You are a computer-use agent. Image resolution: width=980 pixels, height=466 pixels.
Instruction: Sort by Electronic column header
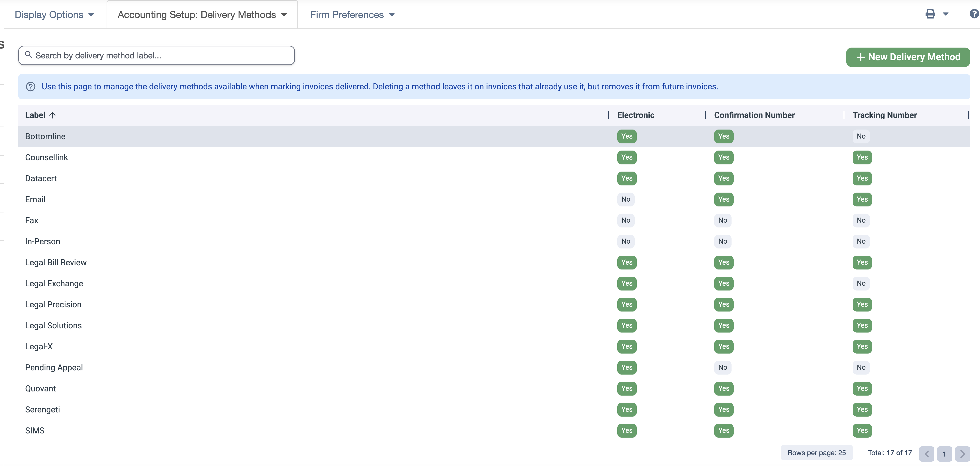[635, 115]
